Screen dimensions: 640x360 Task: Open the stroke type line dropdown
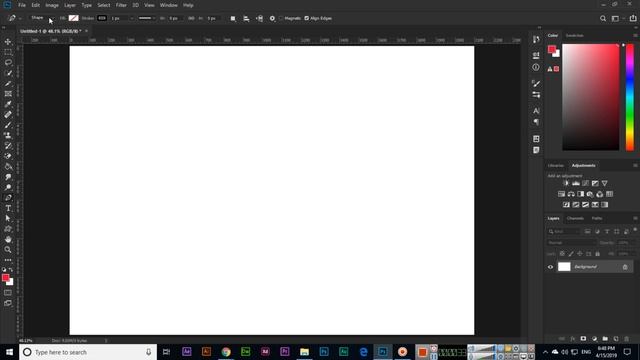[147, 18]
